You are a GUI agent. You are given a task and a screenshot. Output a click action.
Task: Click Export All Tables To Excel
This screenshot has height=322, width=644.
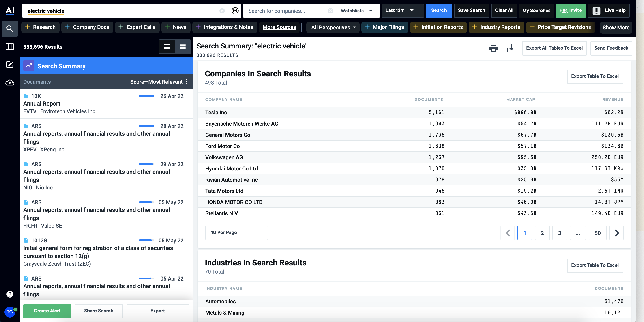554,48
